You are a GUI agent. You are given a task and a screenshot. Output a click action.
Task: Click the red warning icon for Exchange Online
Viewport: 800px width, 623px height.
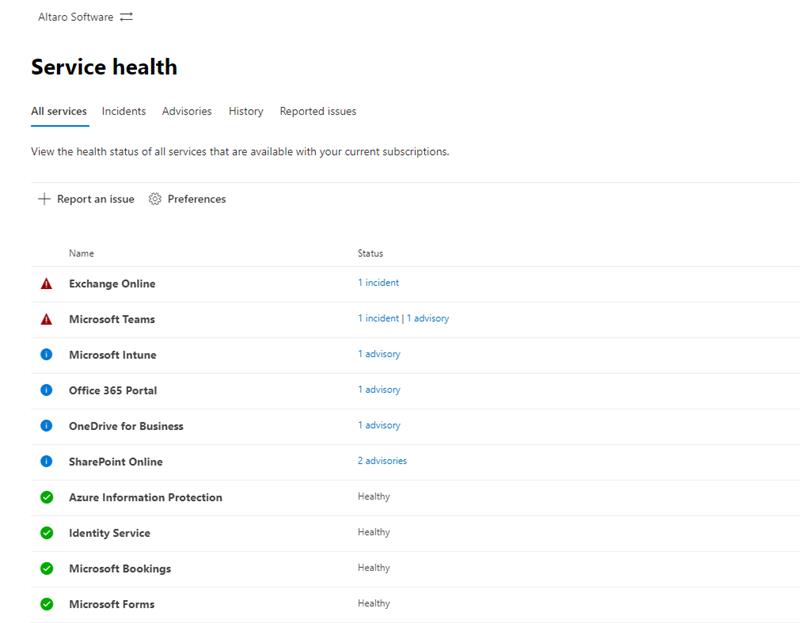tap(46, 284)
